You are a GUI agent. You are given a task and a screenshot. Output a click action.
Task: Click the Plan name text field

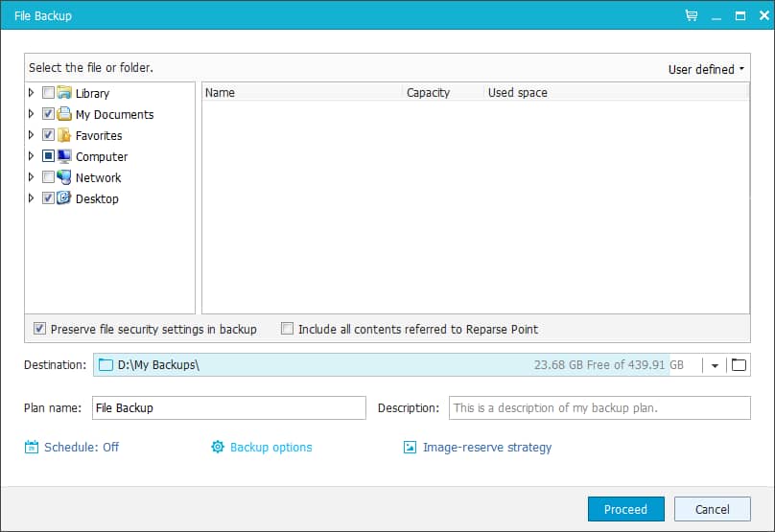[229, 407]
